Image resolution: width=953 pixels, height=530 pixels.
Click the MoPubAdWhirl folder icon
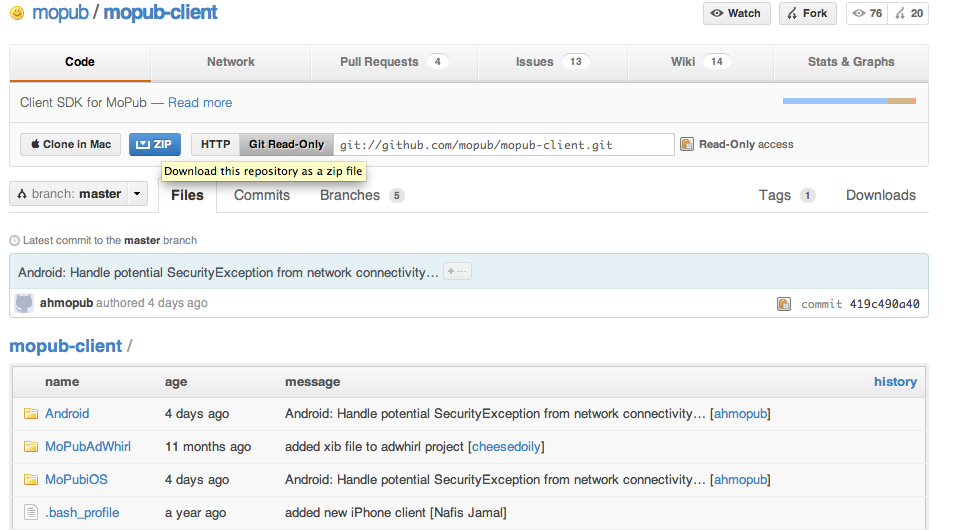tap(31, 447)
